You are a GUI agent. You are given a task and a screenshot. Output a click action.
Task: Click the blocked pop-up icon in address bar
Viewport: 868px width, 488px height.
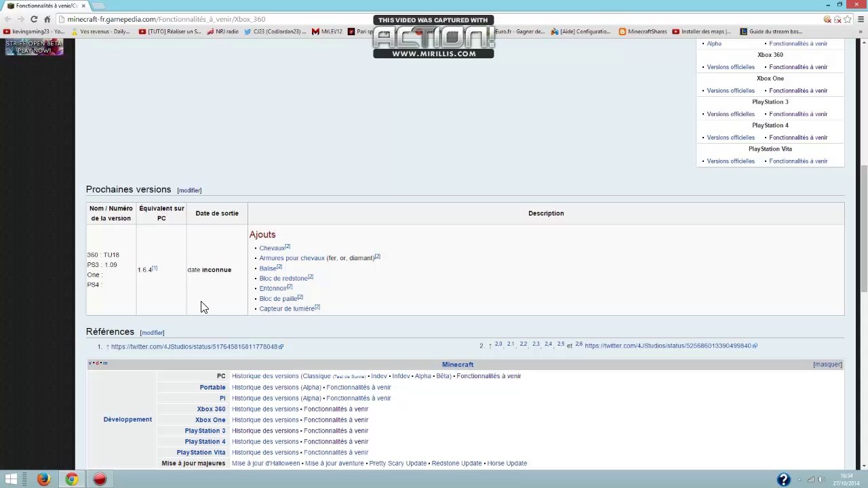point(838,19)
